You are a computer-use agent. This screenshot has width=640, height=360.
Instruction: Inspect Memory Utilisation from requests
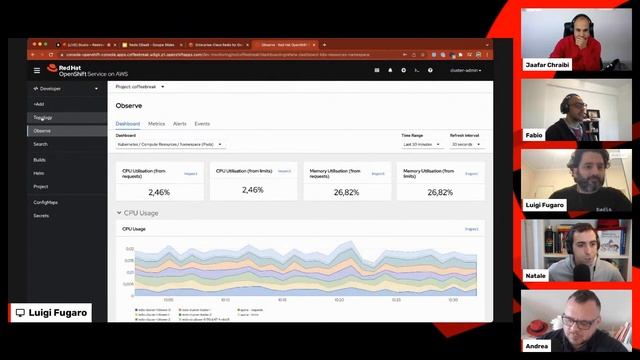378,174
